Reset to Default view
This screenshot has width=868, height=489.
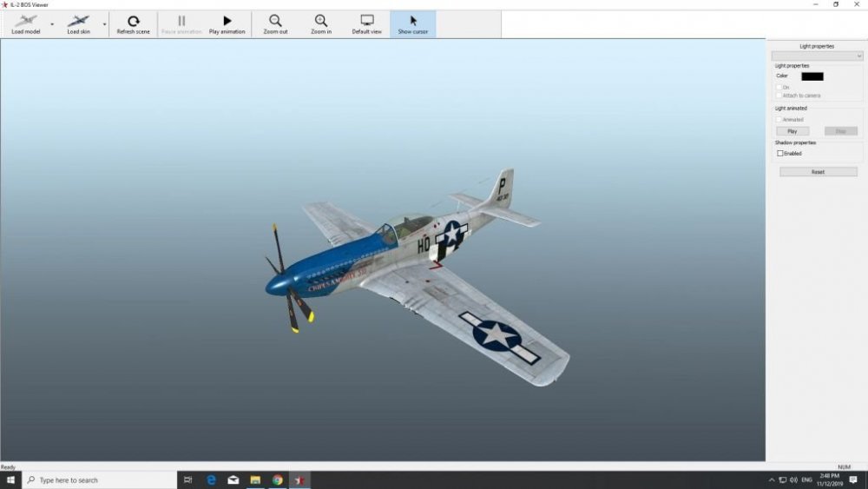pyautogui.click(x=367, y=24)
